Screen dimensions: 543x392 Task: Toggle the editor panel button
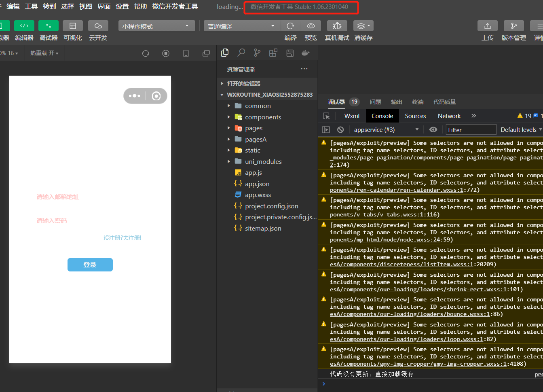24,26
